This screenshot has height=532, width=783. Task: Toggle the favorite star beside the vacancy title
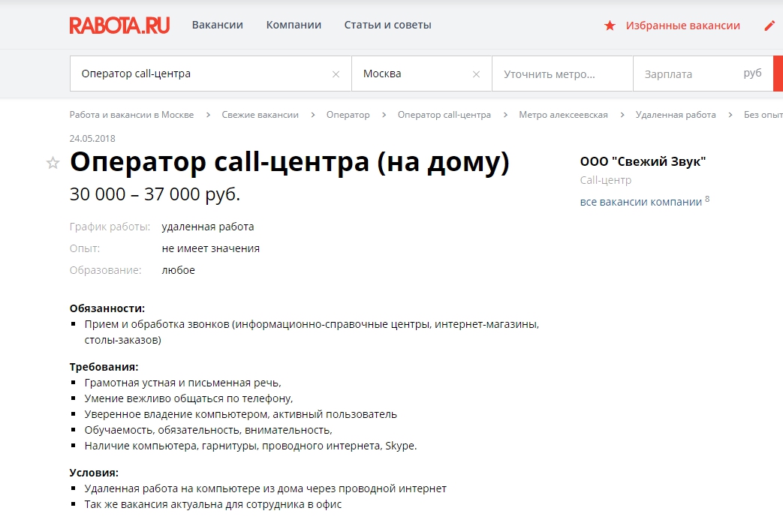[53, 163]
